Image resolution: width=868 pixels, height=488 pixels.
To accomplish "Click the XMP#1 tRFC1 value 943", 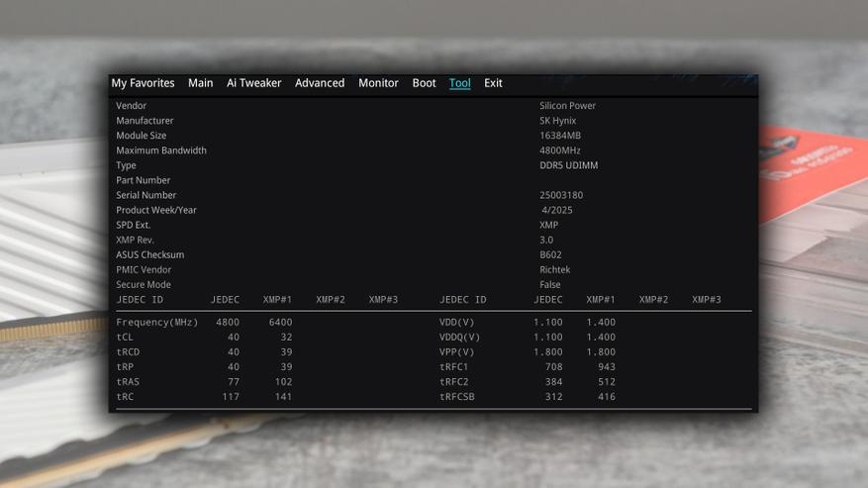I will point(607,367).
